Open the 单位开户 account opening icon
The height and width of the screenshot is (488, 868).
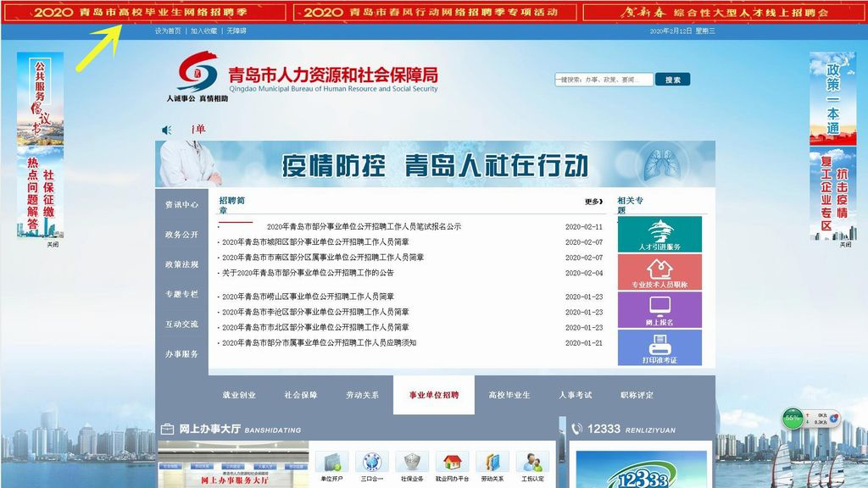pyautogui.click(x=331, y=462)
